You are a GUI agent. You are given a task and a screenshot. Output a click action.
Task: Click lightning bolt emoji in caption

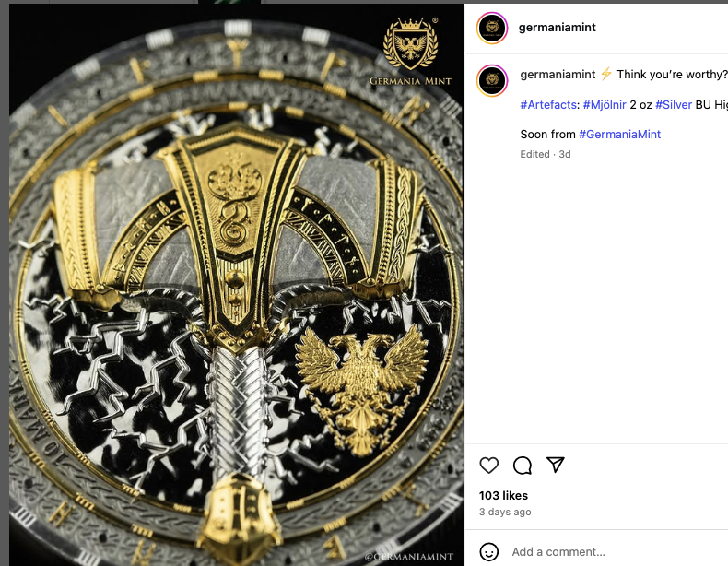point(605,74)
